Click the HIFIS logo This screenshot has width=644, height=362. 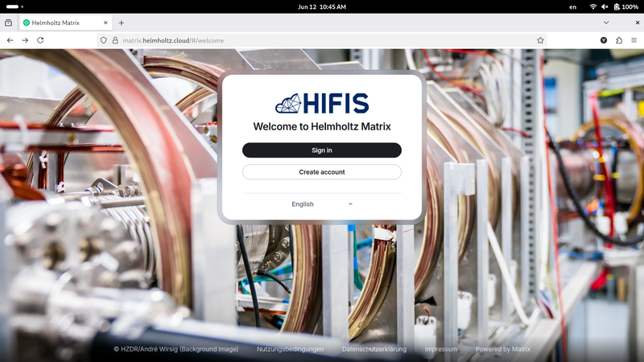tap(321, 103)
